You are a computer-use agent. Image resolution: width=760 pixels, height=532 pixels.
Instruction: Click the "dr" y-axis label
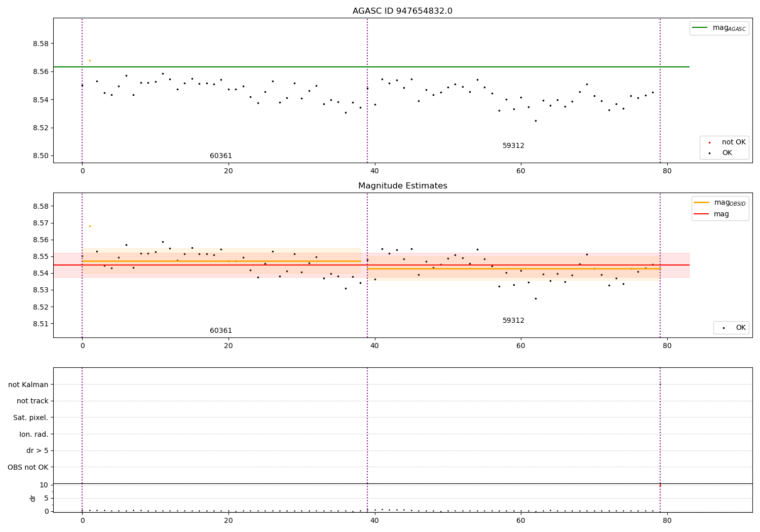point(33,498)
